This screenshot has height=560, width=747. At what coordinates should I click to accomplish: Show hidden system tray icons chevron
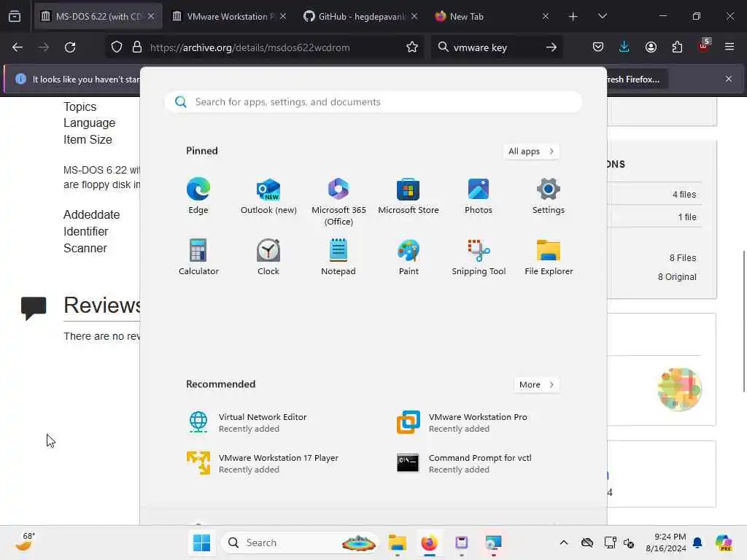pos(564,542)
